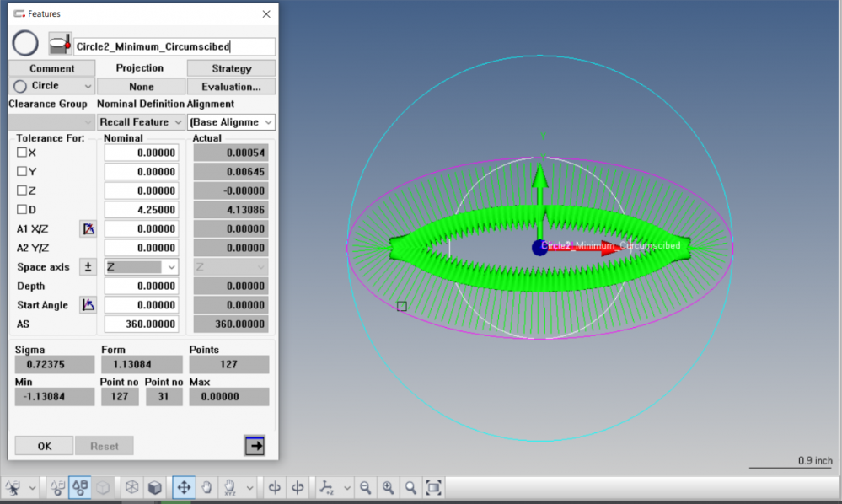Image resolution: width=842 pixels, height=504 pixels.
Task: Select the hand grab tool in toolbar
Action: coord(206,487)
